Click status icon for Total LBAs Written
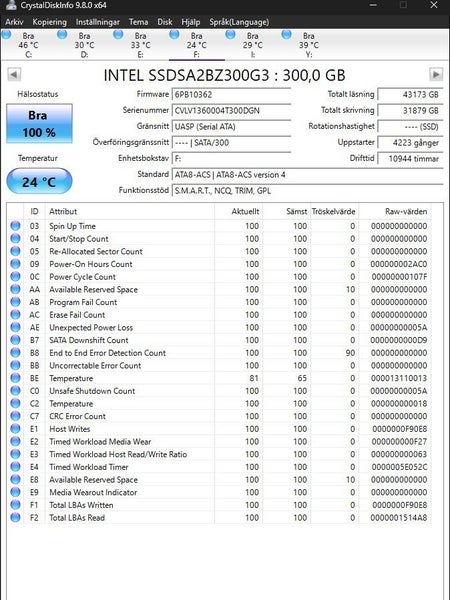This screenshot has height=600, width=450. coord(15,504)
